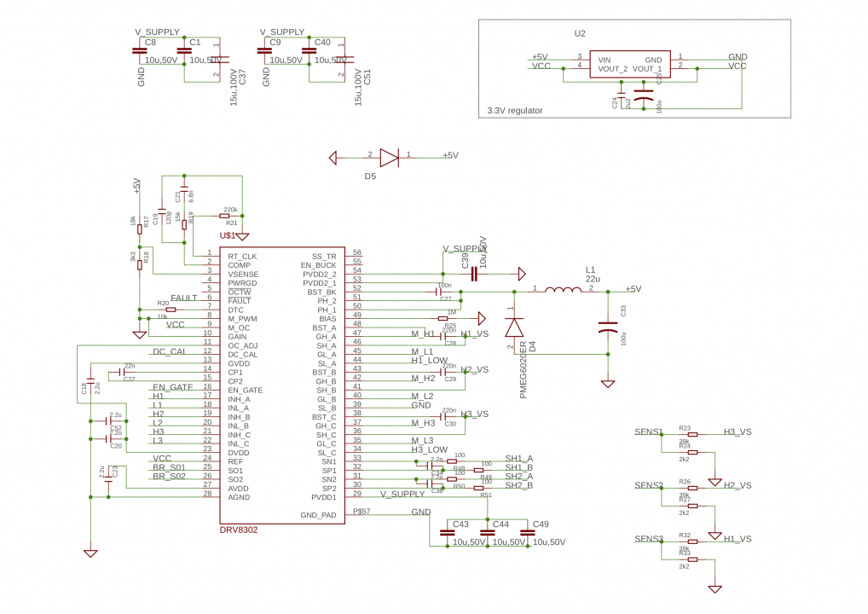This screenshot has height=614, width=868.
Task: Select the 3.3V regulator frame text
Action: [515, 111]
